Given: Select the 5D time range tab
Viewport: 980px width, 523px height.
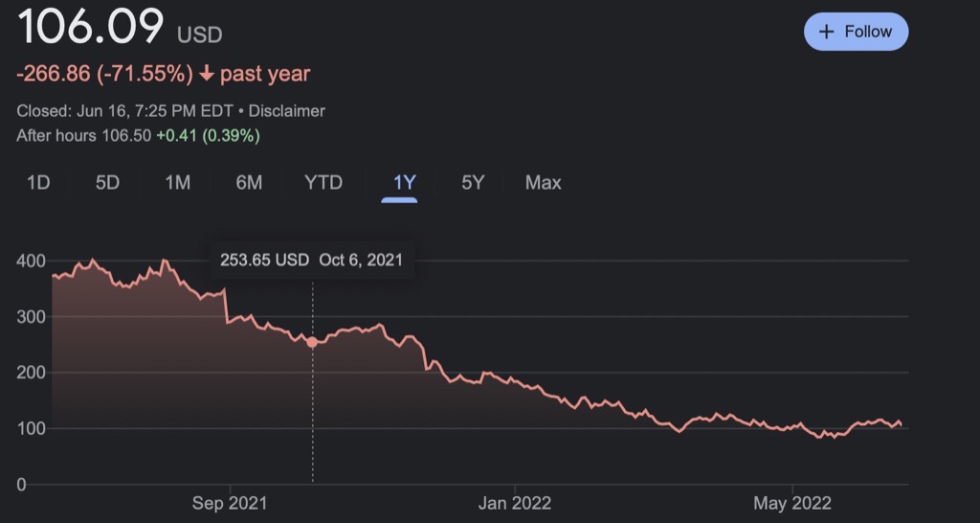Looking at the screenshot, I should pos(107,182).
